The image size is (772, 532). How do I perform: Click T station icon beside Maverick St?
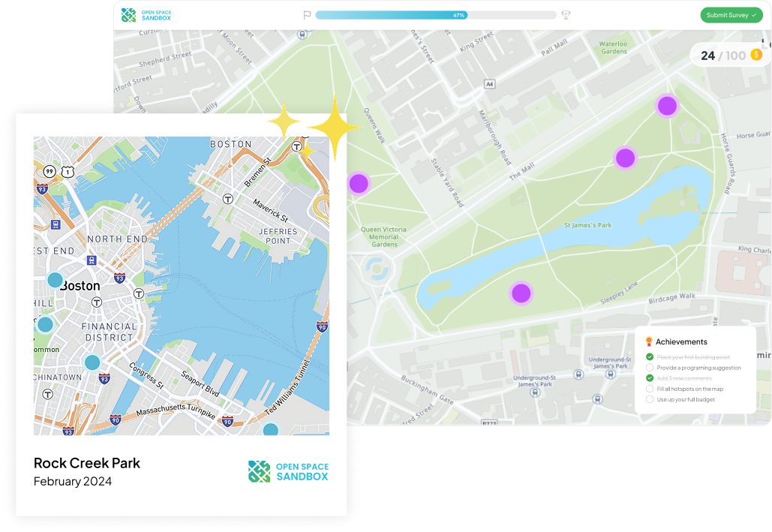(227, 199)
